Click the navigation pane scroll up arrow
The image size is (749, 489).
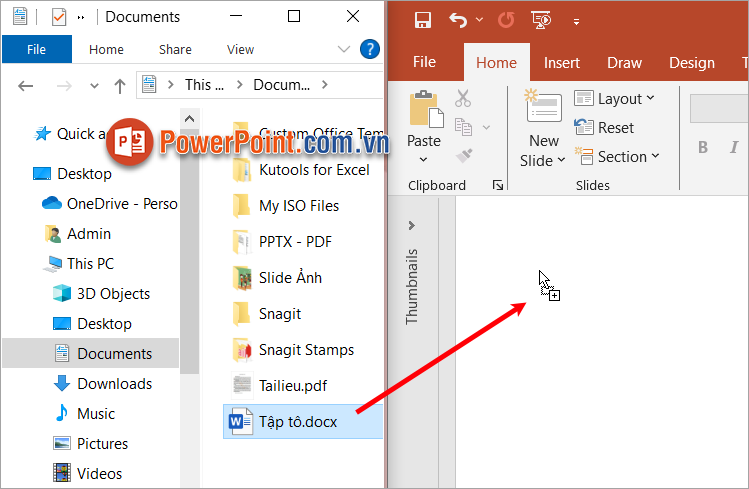(x=190, y=118)
